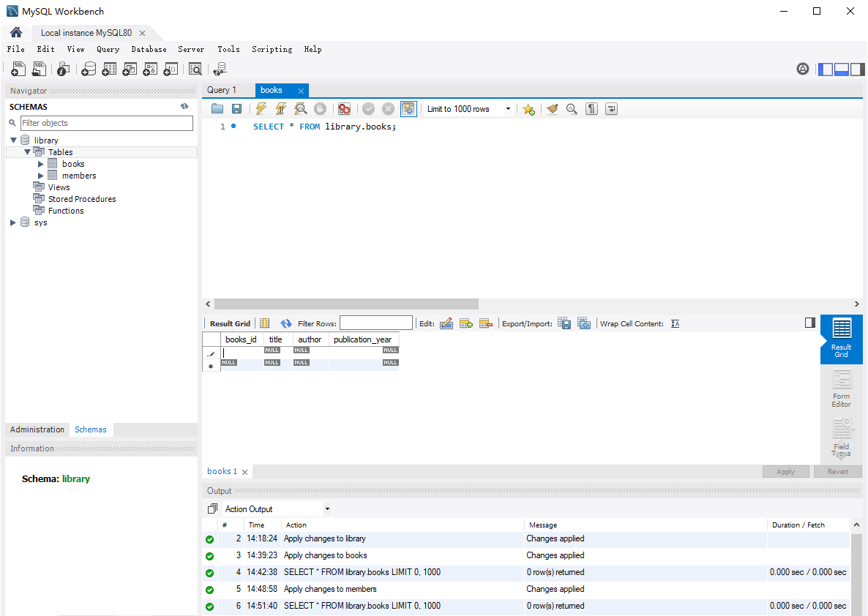868x616 pixels.
Task: Toggle right sidebar visibility
Action: pos(858,70)
